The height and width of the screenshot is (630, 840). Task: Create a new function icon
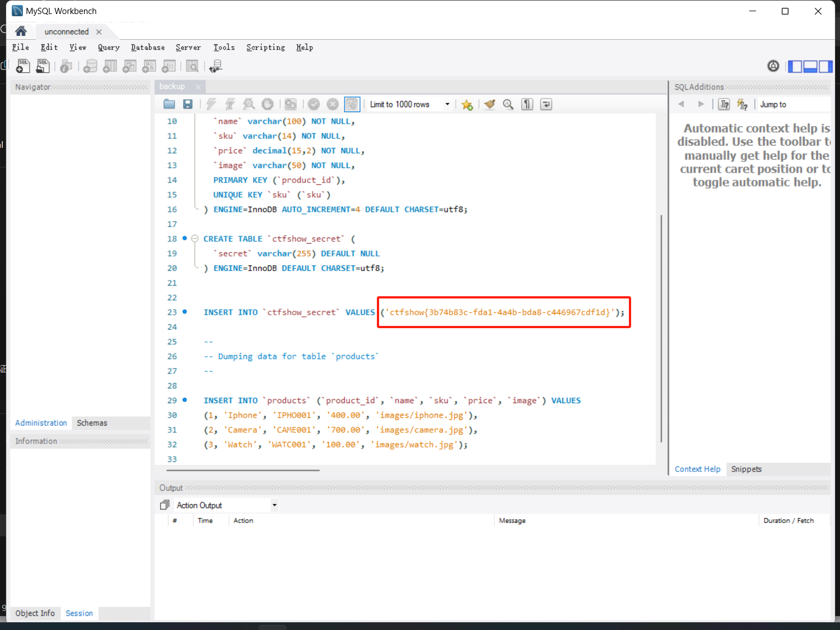169,67
